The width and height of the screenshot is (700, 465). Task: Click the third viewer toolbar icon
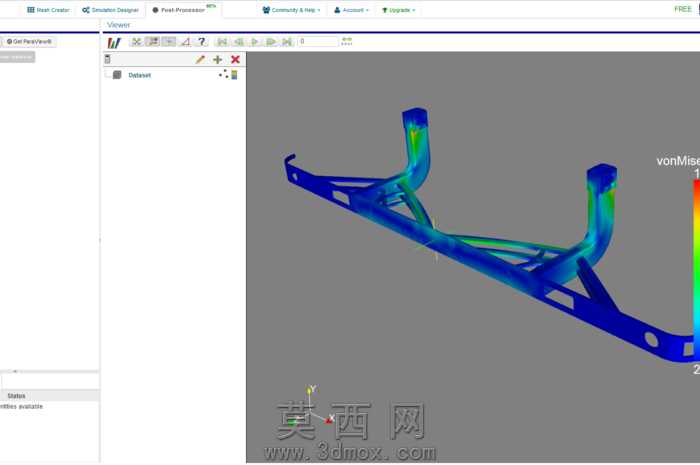169,42
